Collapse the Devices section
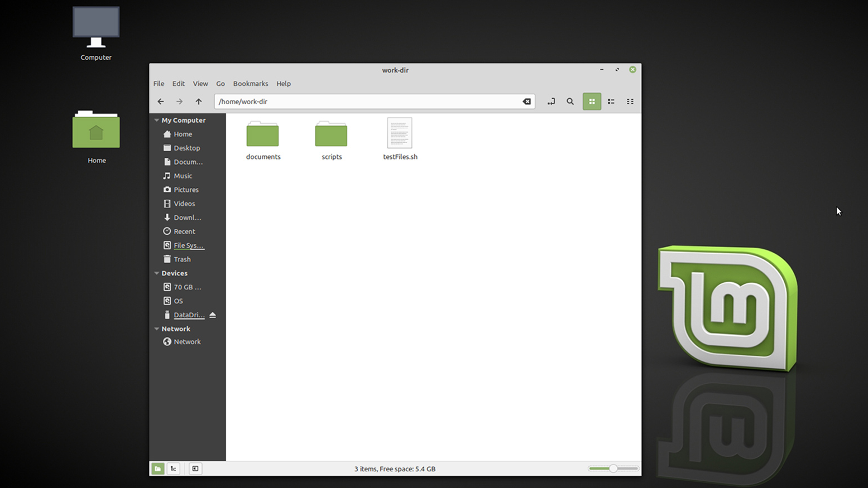The height and width of the screenshot is (488, 868). coord(157,273)
